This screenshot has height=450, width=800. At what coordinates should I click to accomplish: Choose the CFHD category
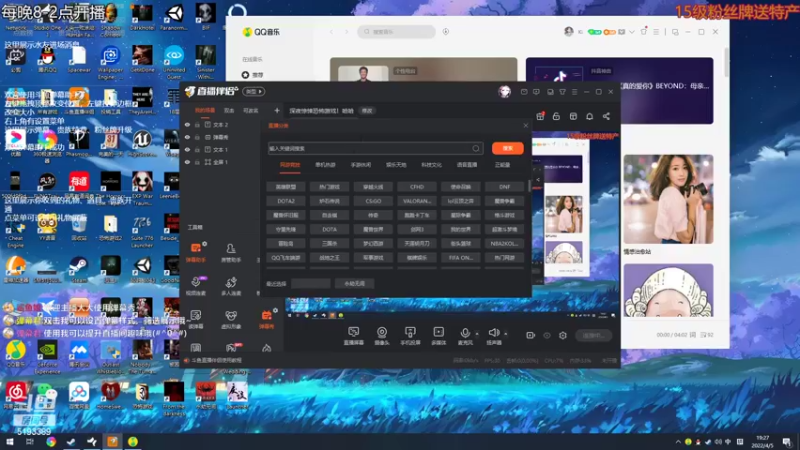(417, 187)
